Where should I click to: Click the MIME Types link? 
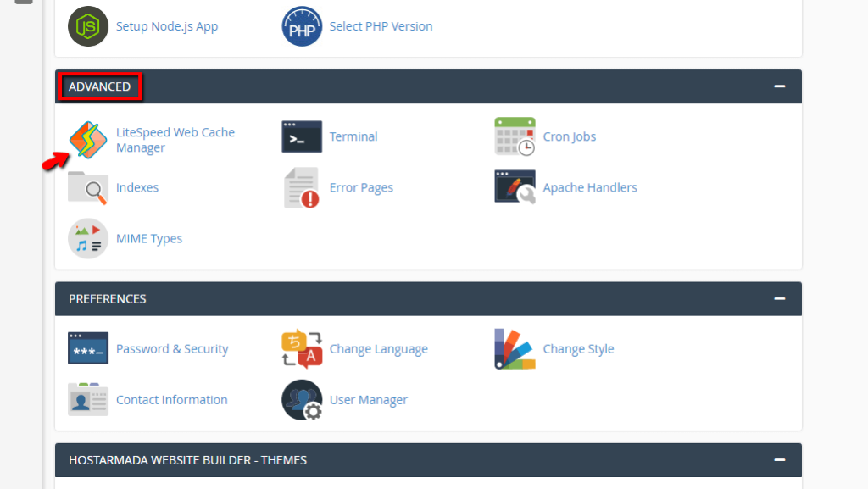coord(149,238)
